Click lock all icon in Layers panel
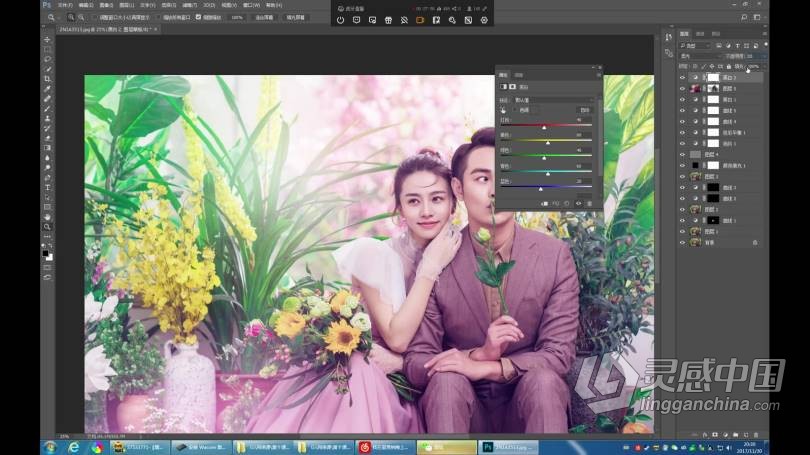 point(729,67)
